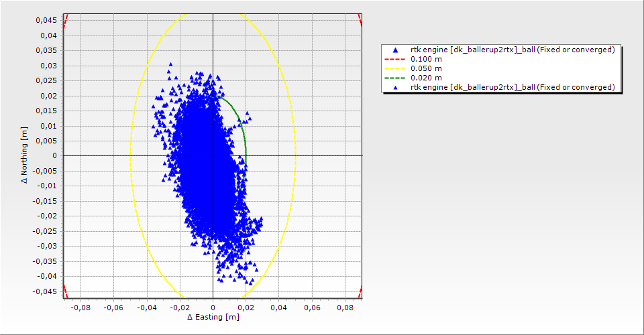Select the first rtk engine legend label

tap(513, 50)
